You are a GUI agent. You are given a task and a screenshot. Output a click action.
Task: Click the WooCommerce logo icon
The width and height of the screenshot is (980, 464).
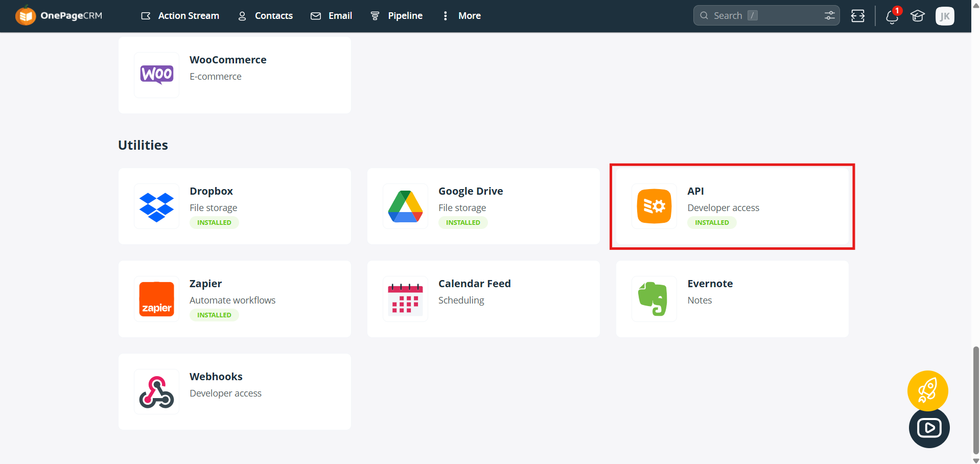(x=157, y=75)
